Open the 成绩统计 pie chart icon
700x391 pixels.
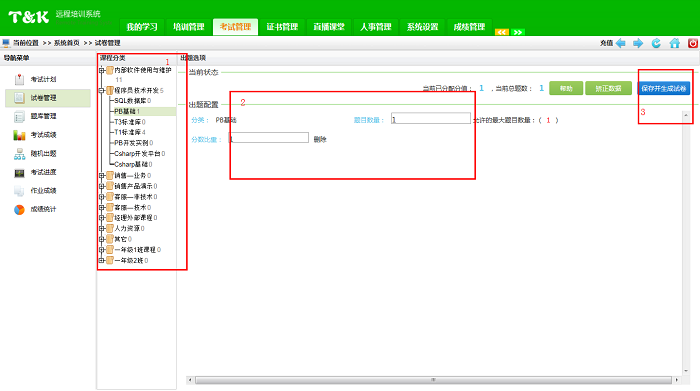point(19,209)
